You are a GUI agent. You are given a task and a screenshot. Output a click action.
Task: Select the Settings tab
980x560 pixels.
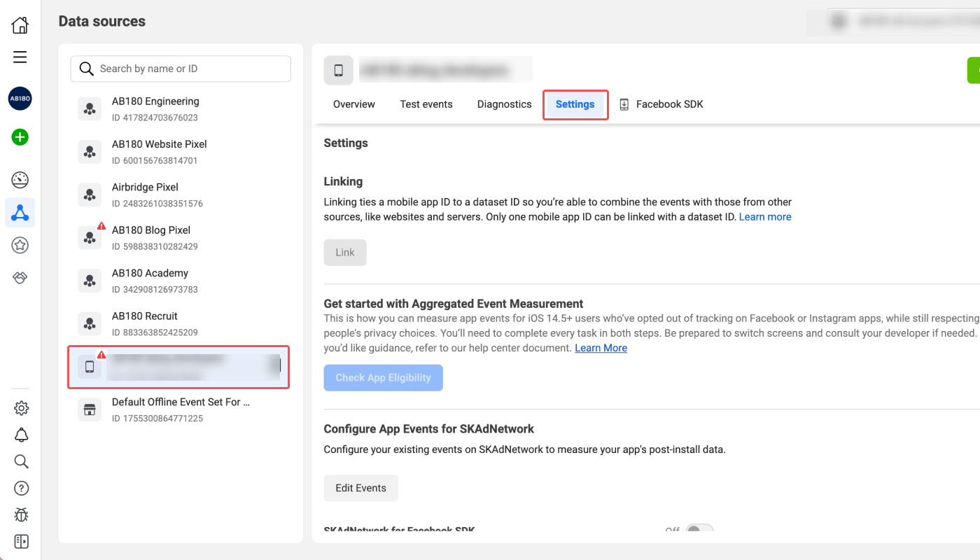coord(575,104)
